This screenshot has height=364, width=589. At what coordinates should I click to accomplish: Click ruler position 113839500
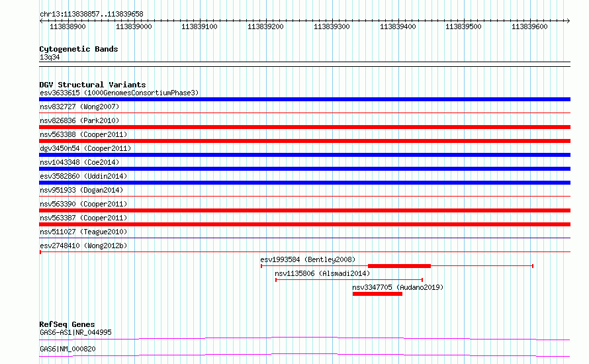point(463,26)
